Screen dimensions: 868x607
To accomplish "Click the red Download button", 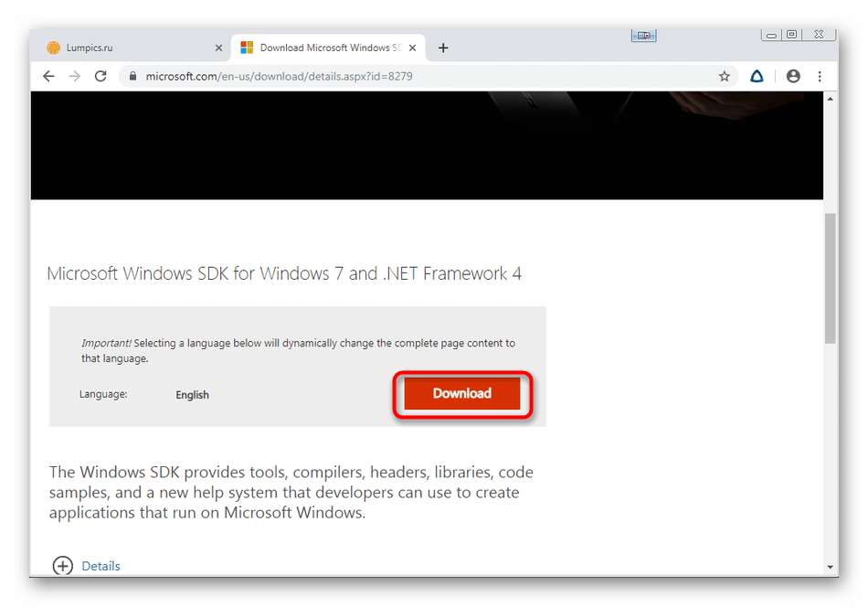I will pyautogui.click(x=462, y=394).
